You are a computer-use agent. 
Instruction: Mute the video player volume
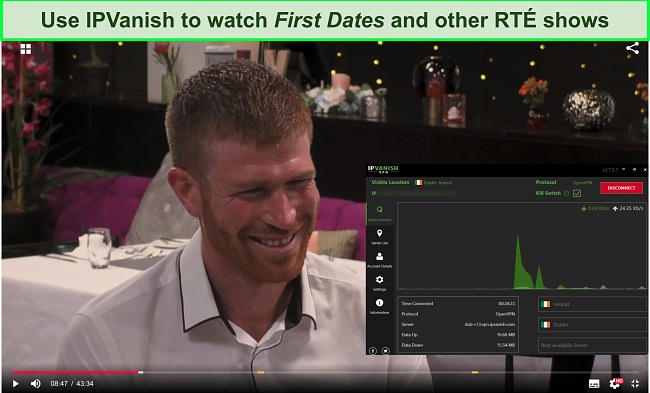[36, 384]
